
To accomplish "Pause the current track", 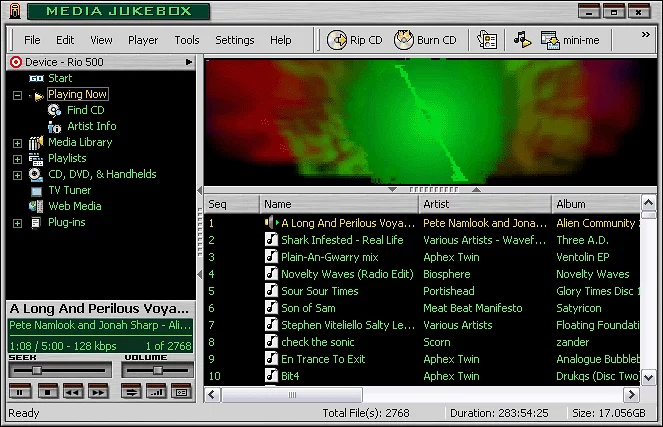I will click(x=21, y=391).
